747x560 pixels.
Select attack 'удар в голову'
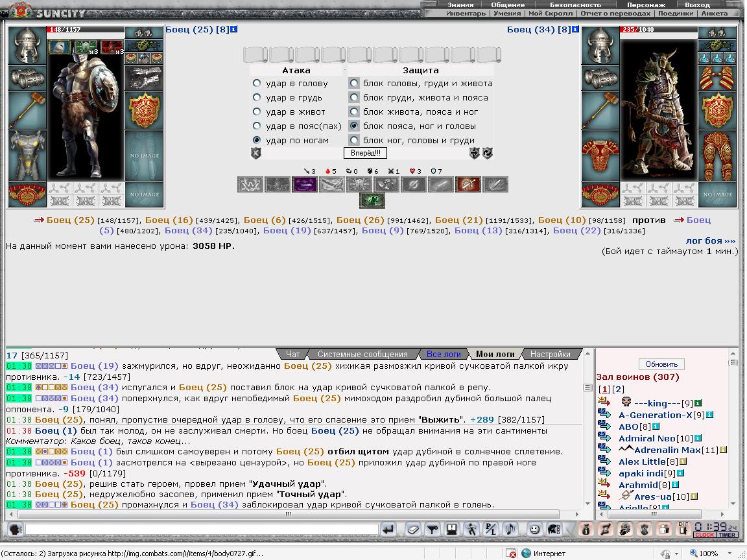click(x=257, y=84)
